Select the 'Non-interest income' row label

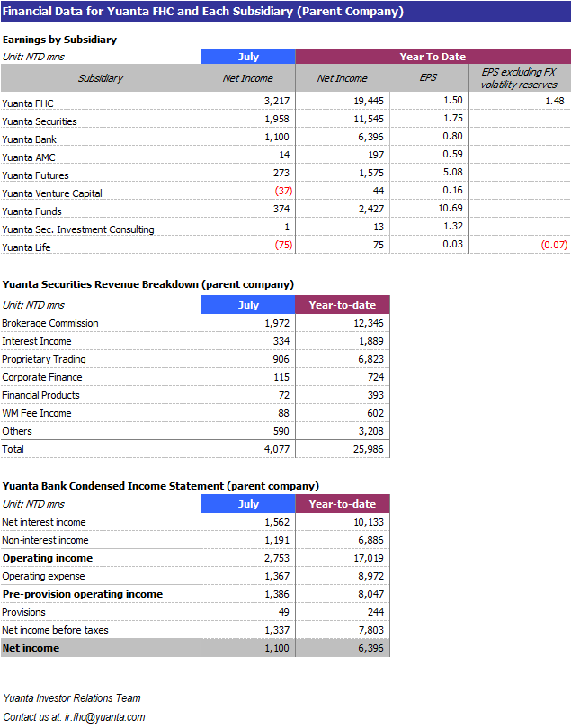coord(46,541)
